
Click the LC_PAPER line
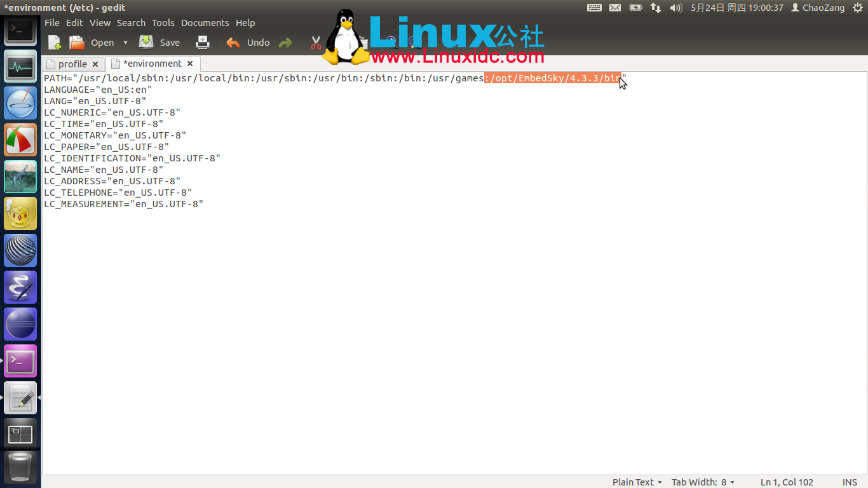pyautogui.click(x=106, y=147)
